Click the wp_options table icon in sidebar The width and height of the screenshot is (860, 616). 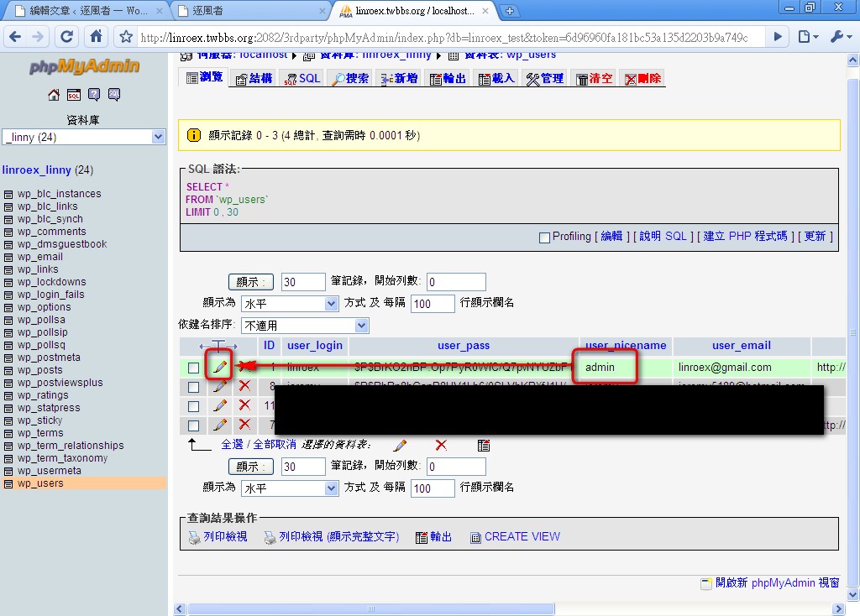point(8,308)
